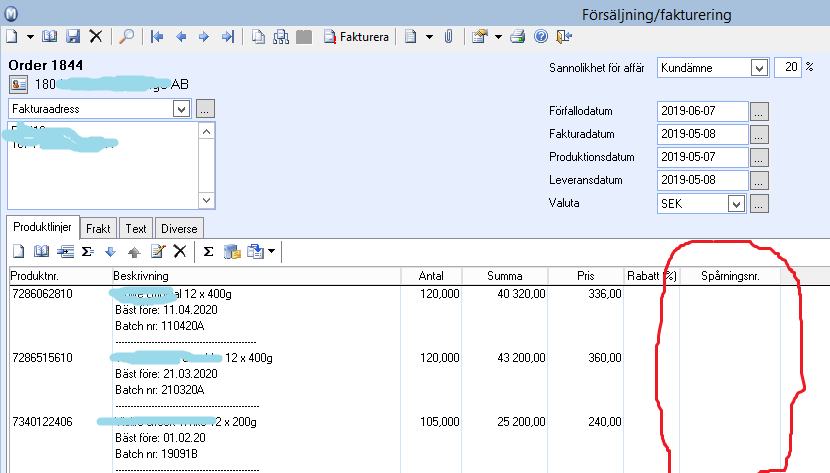Go to the first record arrow
The height and width of the screenshot is (473, 830).
tap(157, 36)
